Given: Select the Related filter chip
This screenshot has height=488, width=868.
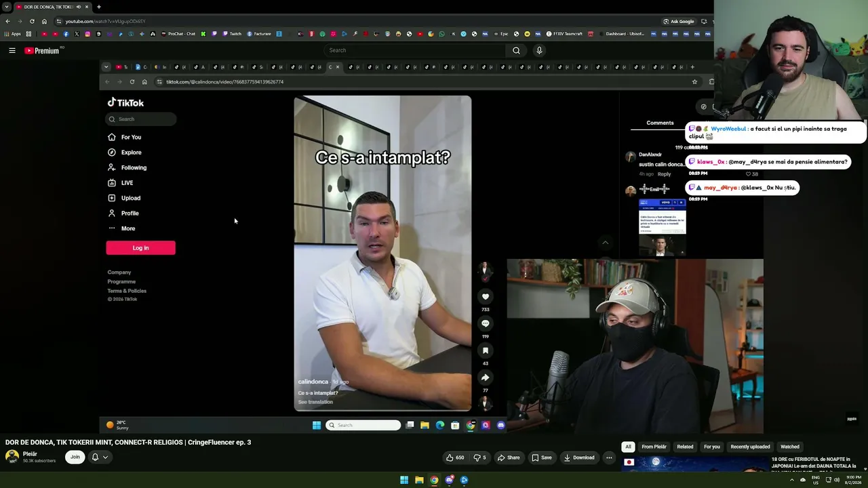Looking at the screenshot, I should coord(685,447).
